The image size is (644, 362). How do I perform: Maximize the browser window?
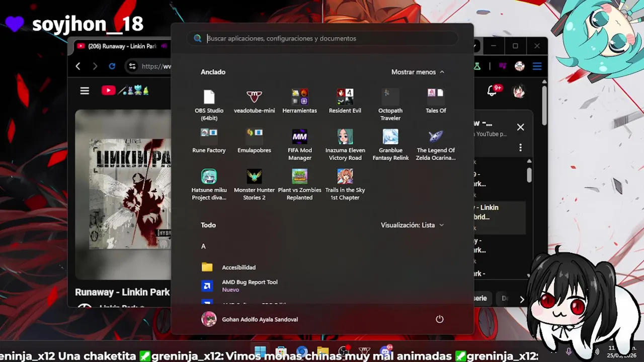point(515,46)
